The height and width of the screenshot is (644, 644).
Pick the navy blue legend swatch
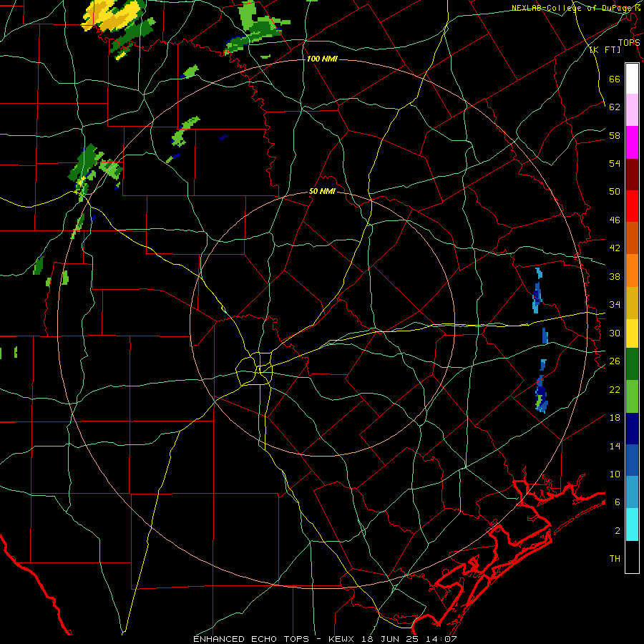pos(632,429)
